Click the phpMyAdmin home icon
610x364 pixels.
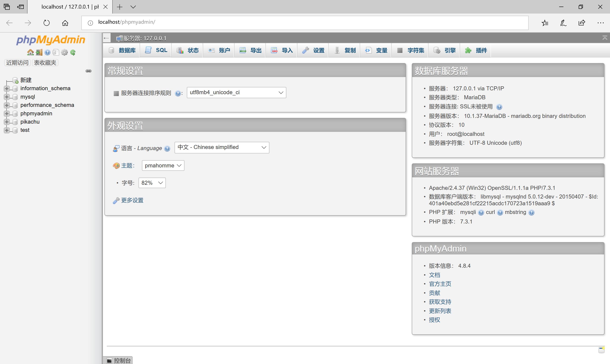[30, 52]
